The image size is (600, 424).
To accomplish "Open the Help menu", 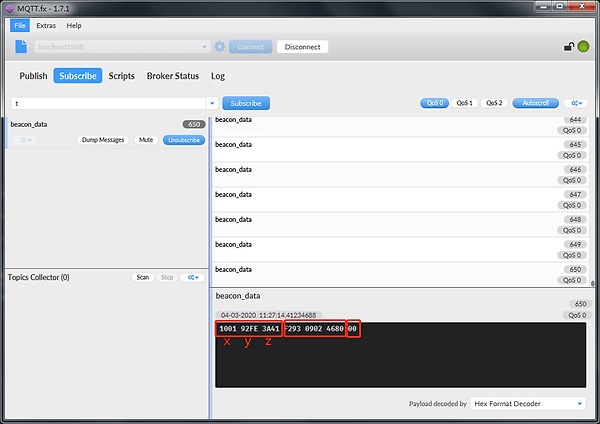I will click(74, 26).
